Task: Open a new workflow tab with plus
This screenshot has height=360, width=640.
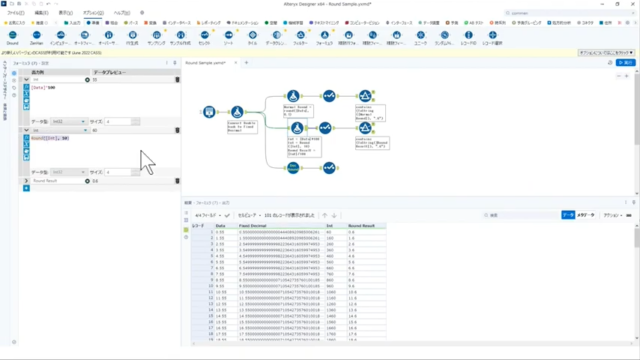Action: pyautogui.click(x=246, y=63)
